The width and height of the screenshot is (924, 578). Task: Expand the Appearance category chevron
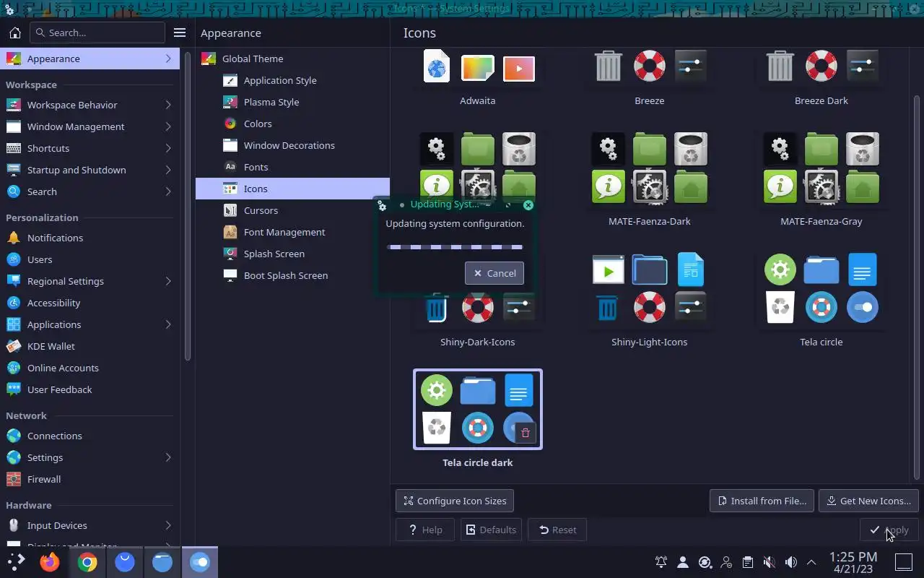[x=168, y=59]
